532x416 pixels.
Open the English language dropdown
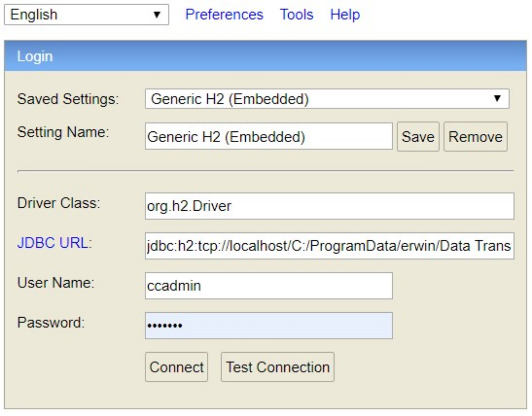(x=86, y=15)
